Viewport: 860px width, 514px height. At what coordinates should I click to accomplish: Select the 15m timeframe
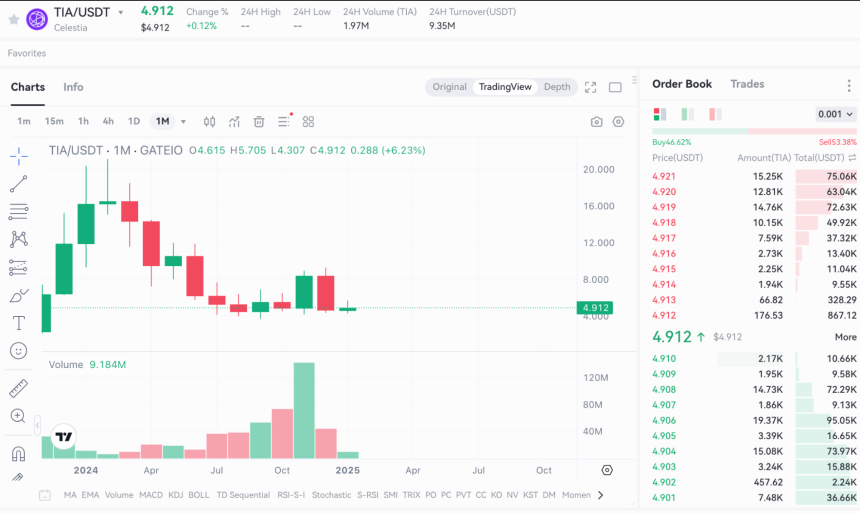point(54,121)
